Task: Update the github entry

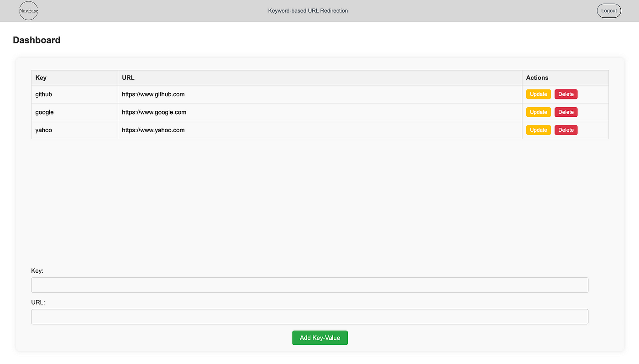Action: (539, 94)
